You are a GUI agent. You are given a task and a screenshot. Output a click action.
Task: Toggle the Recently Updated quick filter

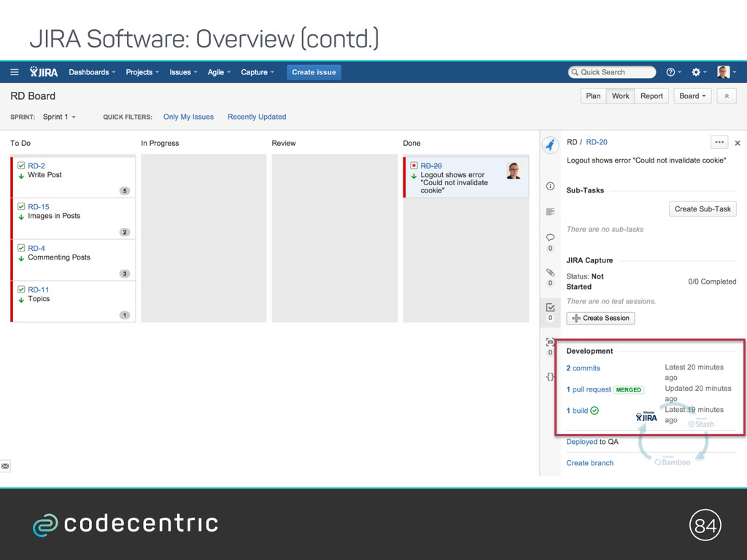click(x=257, y=117)
